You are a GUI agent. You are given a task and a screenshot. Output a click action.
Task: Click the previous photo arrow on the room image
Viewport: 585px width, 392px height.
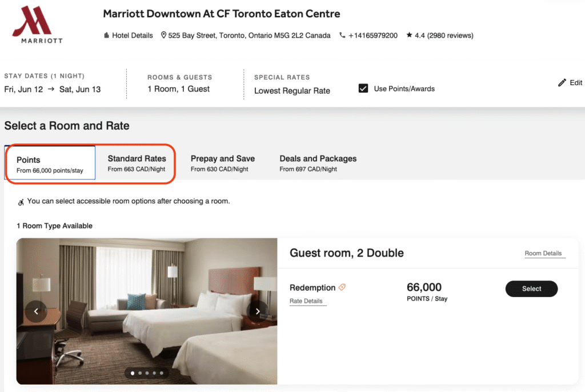[36, 311]
